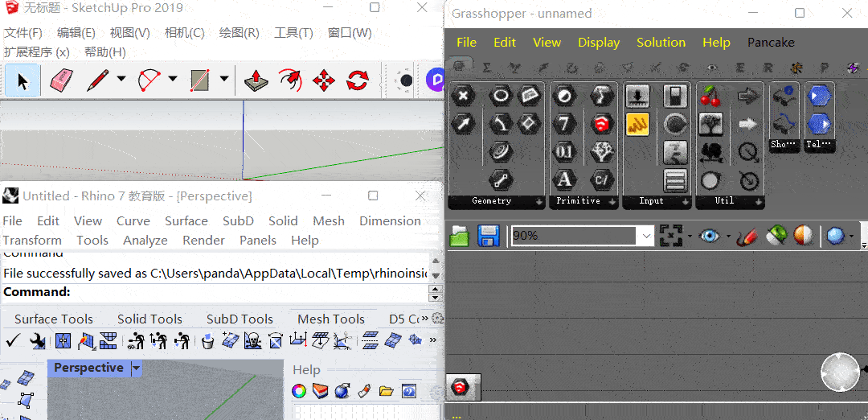Activate the SketchUp Move tool
The image size is (868, 420).
click(324, 80)
